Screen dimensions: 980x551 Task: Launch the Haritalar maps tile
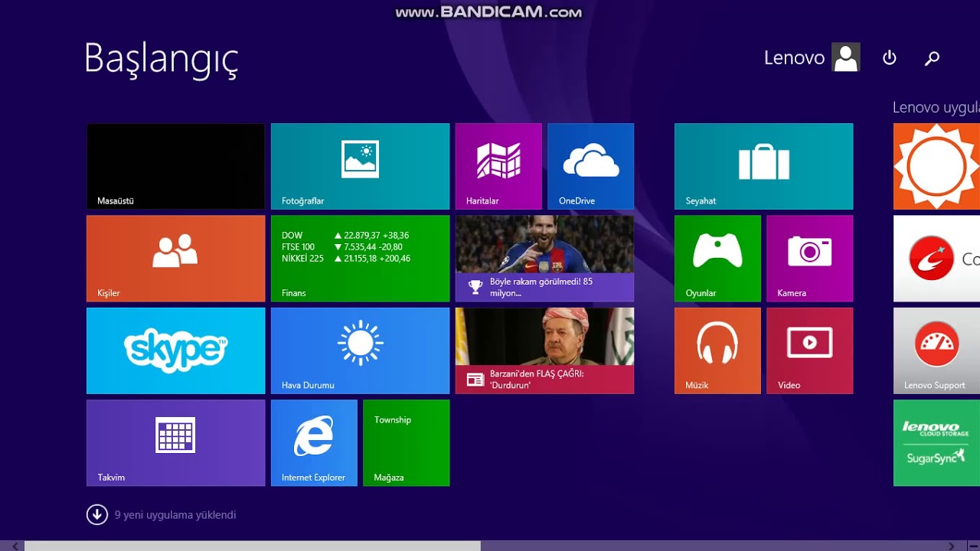pyautogui.click(x=498, y=166)
